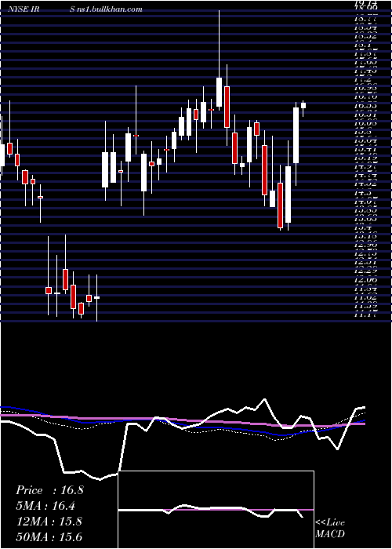The height and width of the screenshot is (549, 392).
Task: Click the Live MACD inset chart box
Action: coord(216,510)
